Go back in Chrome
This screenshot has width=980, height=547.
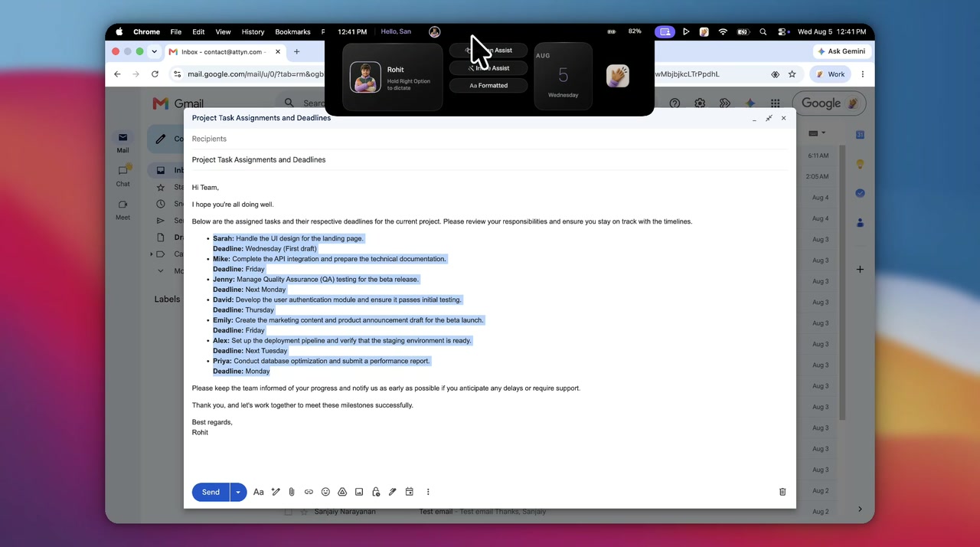(x=117, y=74)
